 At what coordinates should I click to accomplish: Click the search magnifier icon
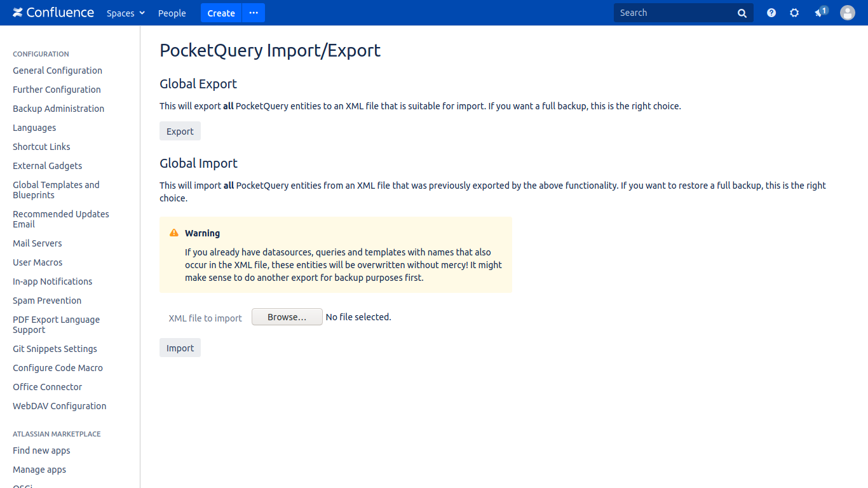(x=742, y=13)
